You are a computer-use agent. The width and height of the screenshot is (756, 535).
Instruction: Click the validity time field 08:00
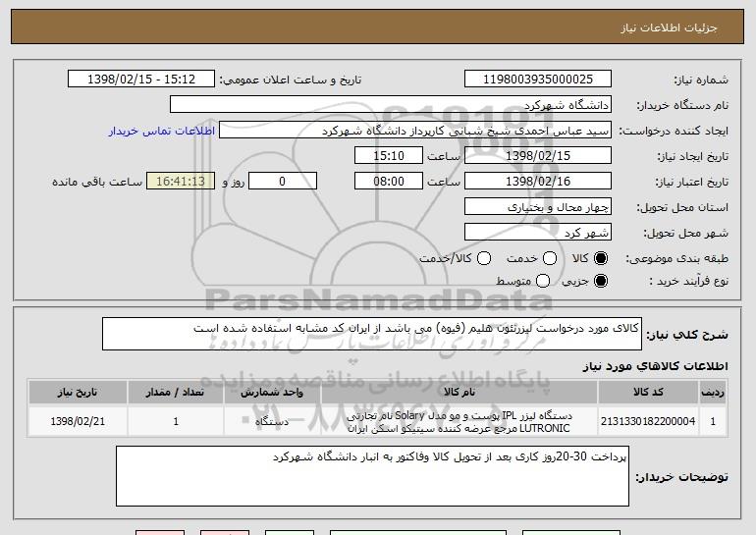click(x=389, y=182)
